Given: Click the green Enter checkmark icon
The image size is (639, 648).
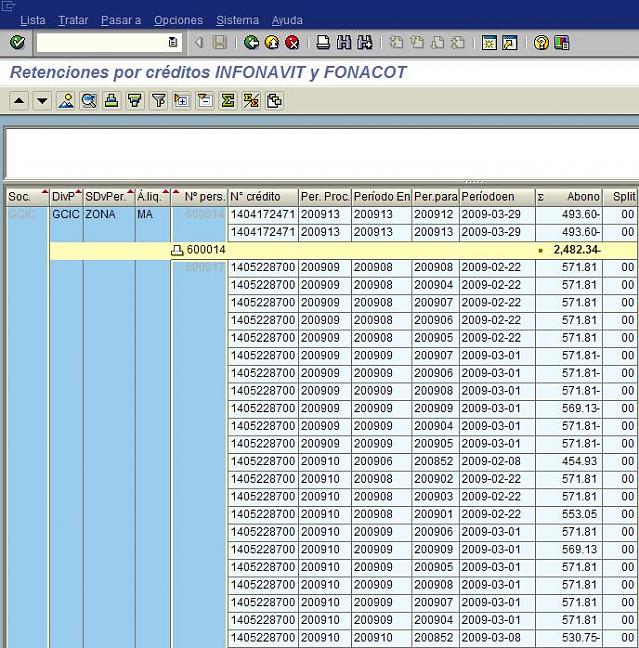Looking at the screenshot, I should [x=17, y=43].
